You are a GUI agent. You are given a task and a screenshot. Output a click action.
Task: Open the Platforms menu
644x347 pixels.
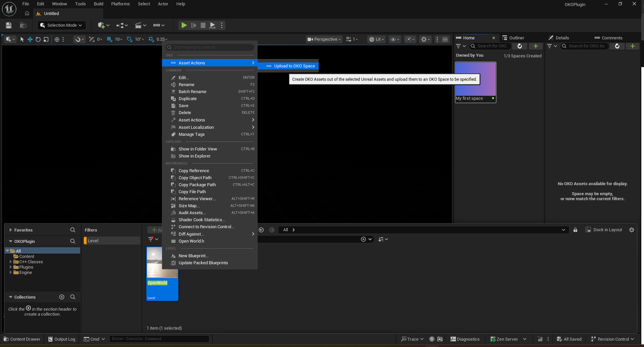click(x=120, y=4)
